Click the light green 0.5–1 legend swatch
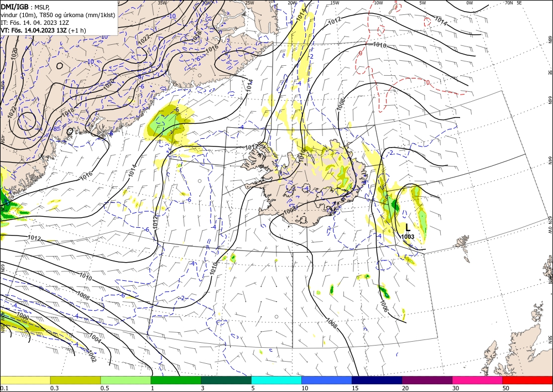 pos(126,380)
